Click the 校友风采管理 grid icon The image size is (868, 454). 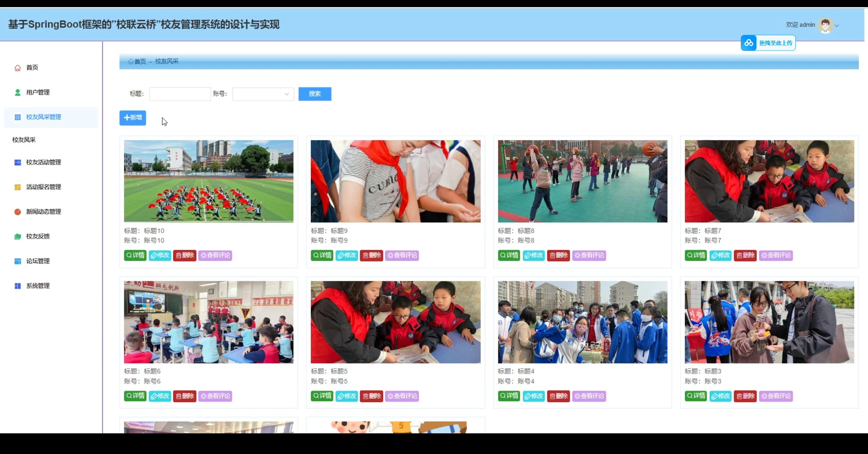tap(18, 117)
